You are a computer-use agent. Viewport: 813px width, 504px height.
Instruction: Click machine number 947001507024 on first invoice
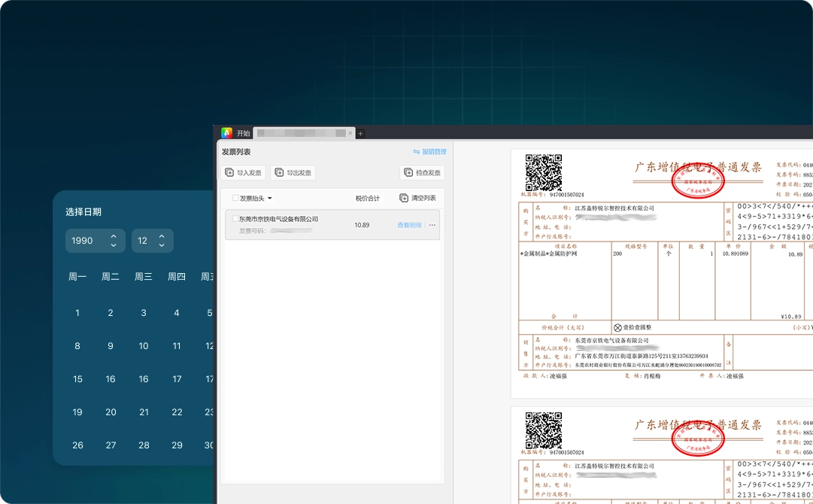click(x=567, y=195)
